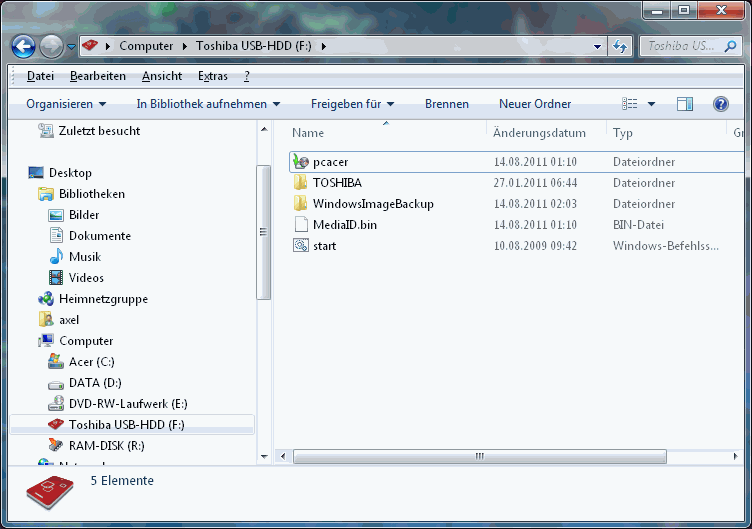Screen dimensions: 752x529
Task: Click the file list horizontal scrollbar thumb
Action: [x=480, y=457]
